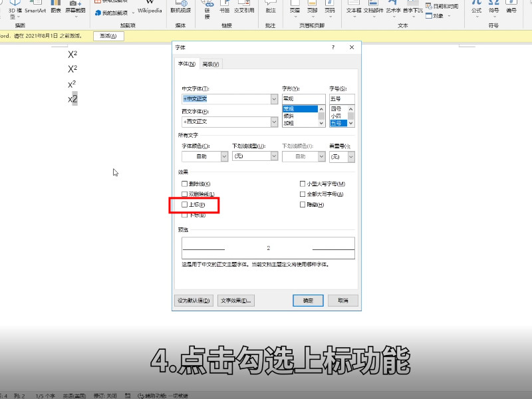Screen dimensions: 532x399
Task: Click the macro recording icon in status bar
Action: pyautogui.click(x=128, y=396)
